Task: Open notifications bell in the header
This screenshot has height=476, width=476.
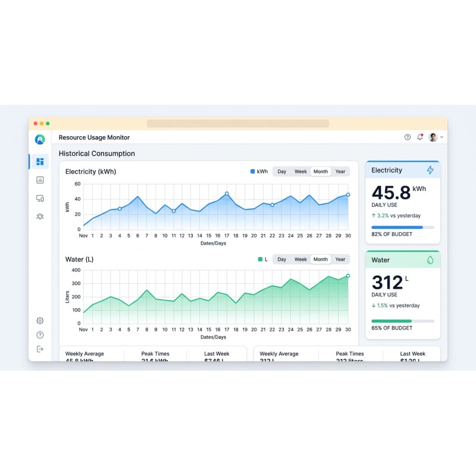Action: (x=420, y=137)
